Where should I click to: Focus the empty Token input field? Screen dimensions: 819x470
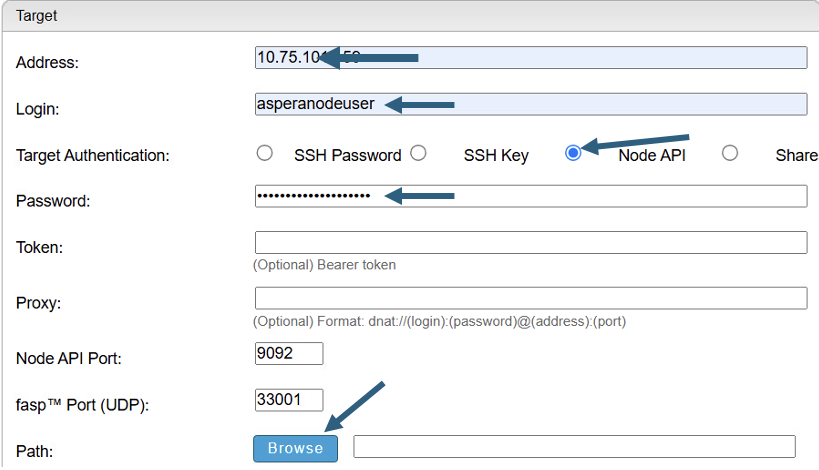[x=531, y=242]
